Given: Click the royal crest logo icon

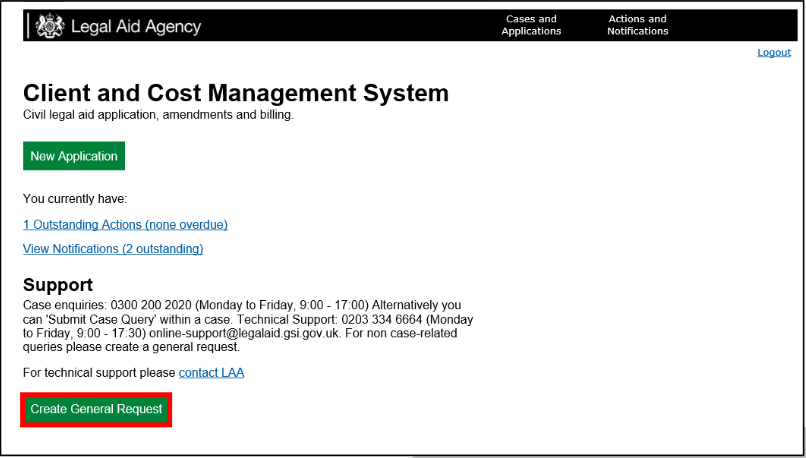Looking at the screenshot, I should click(49, 26).
